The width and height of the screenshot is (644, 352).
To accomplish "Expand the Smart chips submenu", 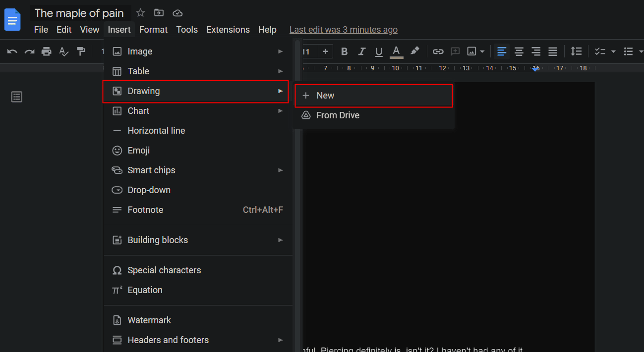I will (198, 170).
